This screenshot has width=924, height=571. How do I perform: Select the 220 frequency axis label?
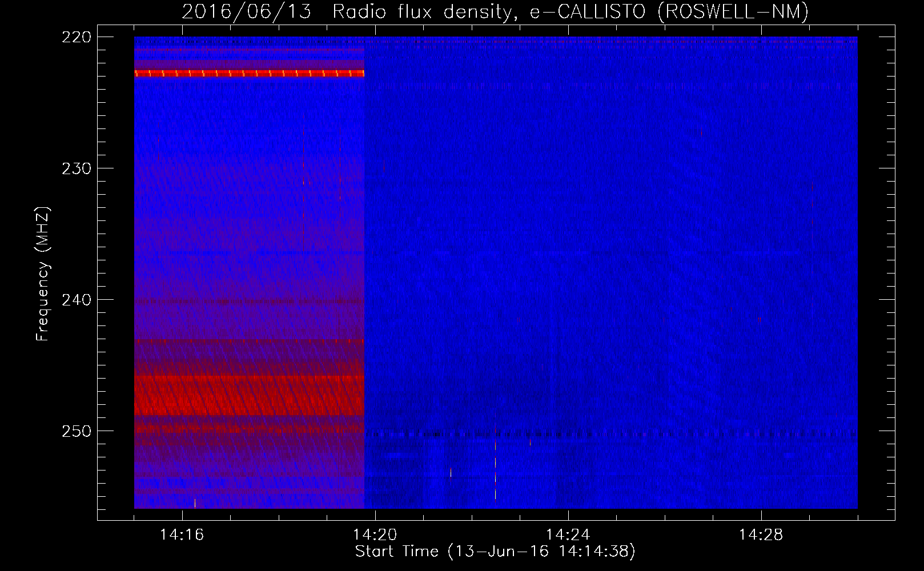point(77,37)
